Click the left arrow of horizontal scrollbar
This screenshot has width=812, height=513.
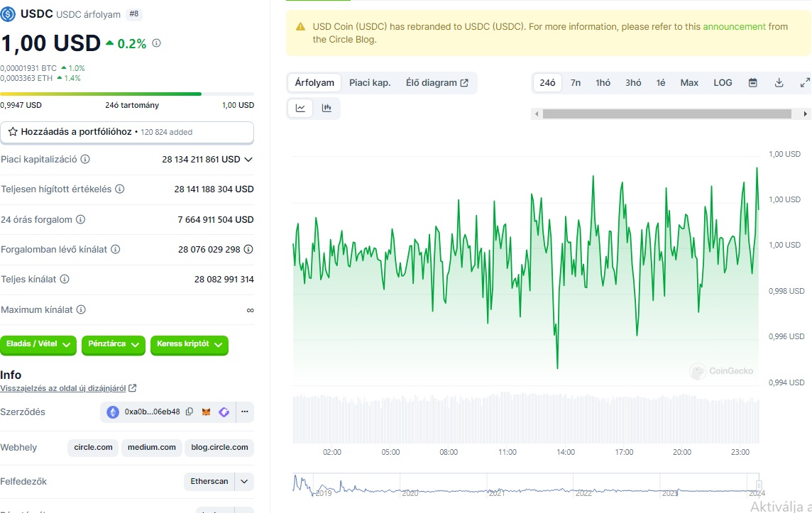point(537,114)
